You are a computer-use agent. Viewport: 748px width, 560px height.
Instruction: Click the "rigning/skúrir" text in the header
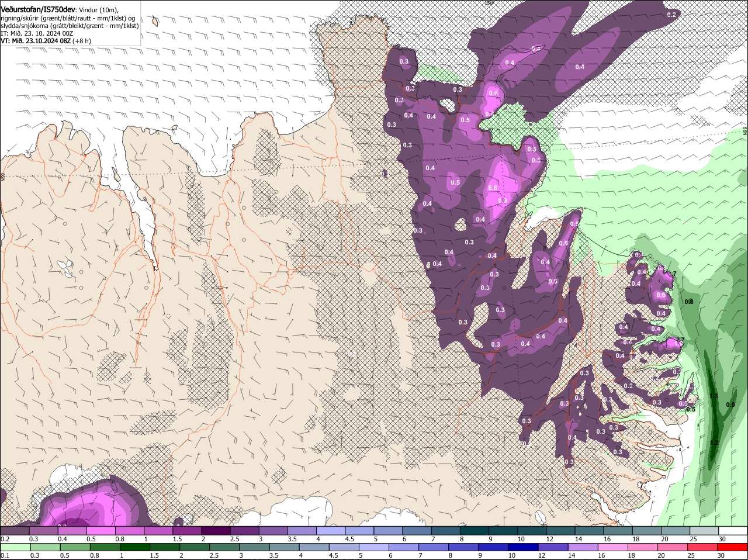22,18
